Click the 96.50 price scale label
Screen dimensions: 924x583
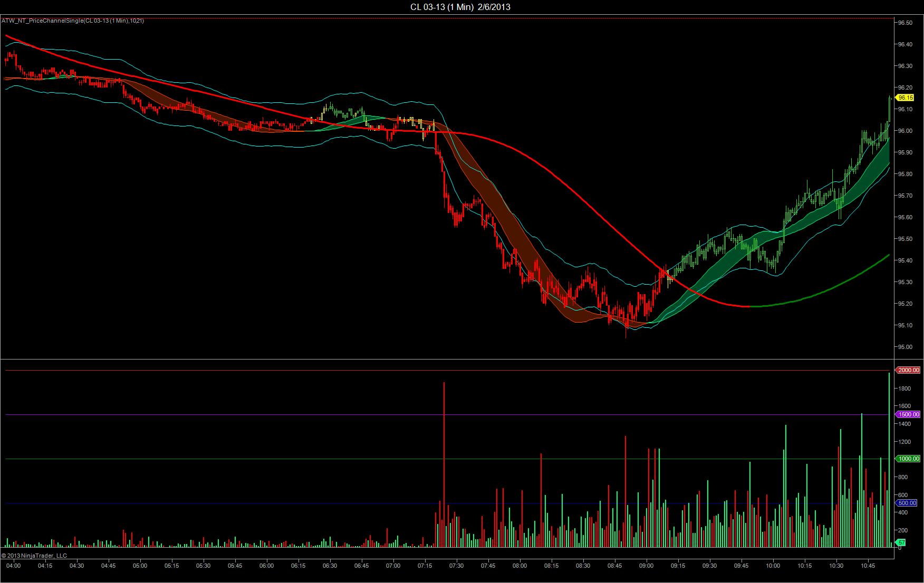(905, 23)
